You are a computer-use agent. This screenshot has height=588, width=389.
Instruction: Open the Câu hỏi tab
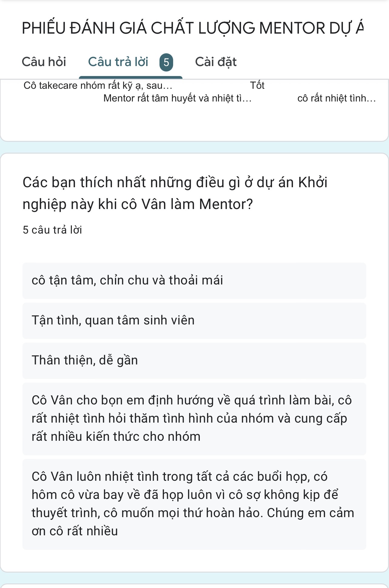(44, 62)
